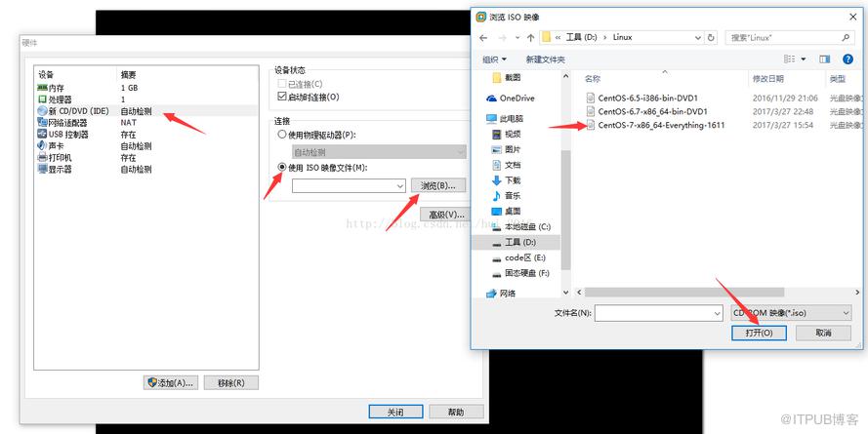Screen dimensions: 868x434
Task: Select 使用物理驱动器 radio button
Action: click(282, 135)
